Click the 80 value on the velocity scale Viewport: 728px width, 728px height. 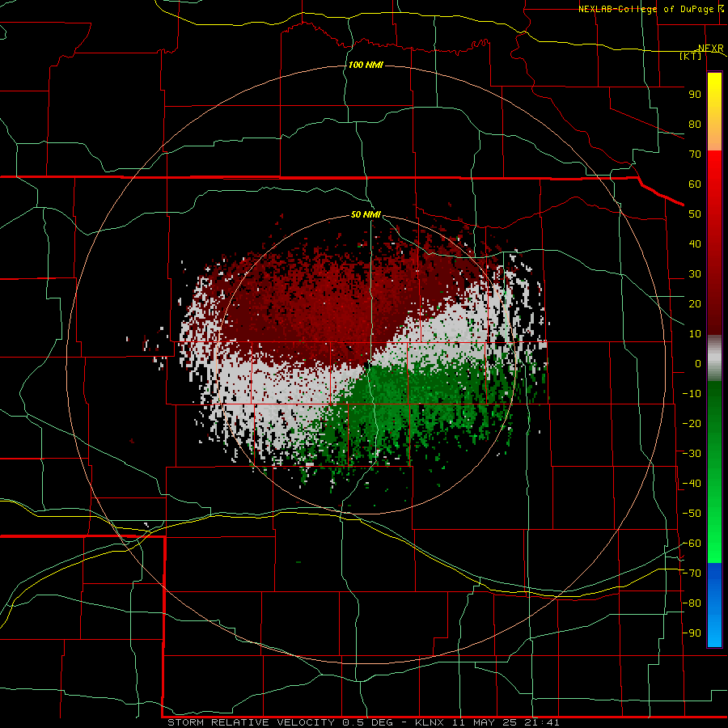click(695, 125)
